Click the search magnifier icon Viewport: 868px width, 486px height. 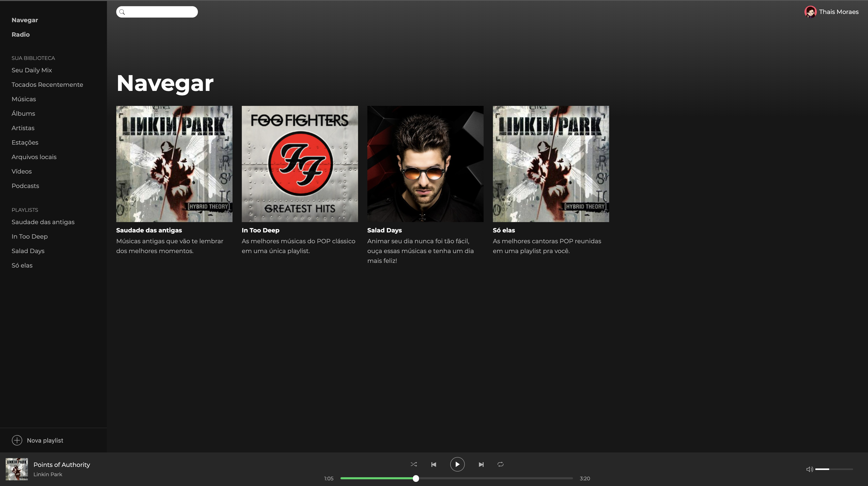tap(122, 12)
